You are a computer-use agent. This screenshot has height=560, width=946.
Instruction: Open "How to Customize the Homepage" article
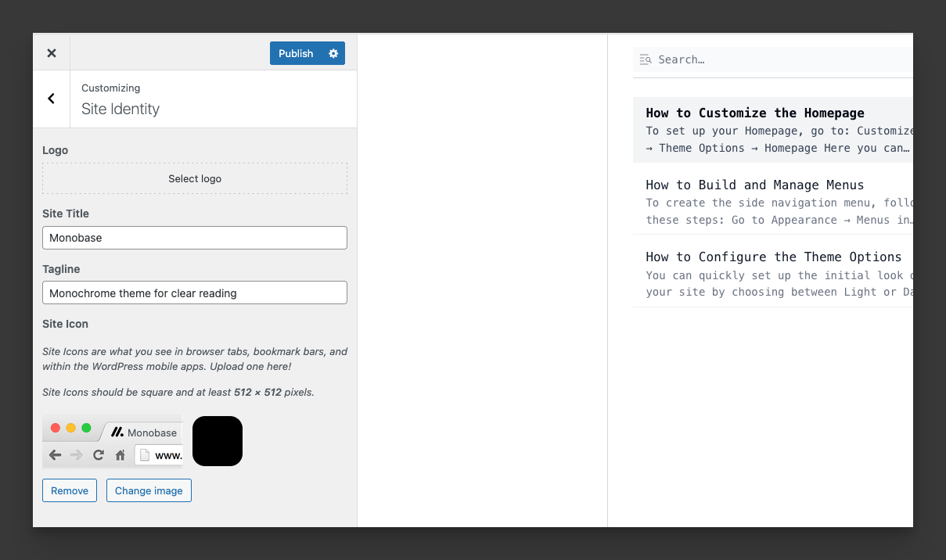755,113
